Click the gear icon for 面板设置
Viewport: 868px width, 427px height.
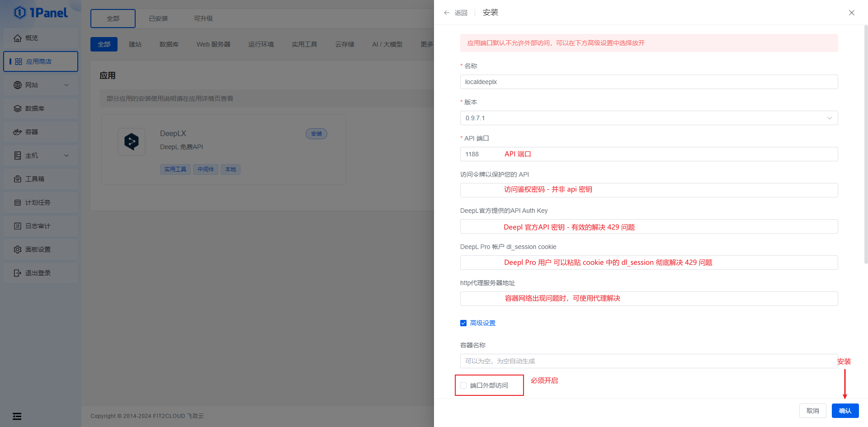[x=18, y=249]
